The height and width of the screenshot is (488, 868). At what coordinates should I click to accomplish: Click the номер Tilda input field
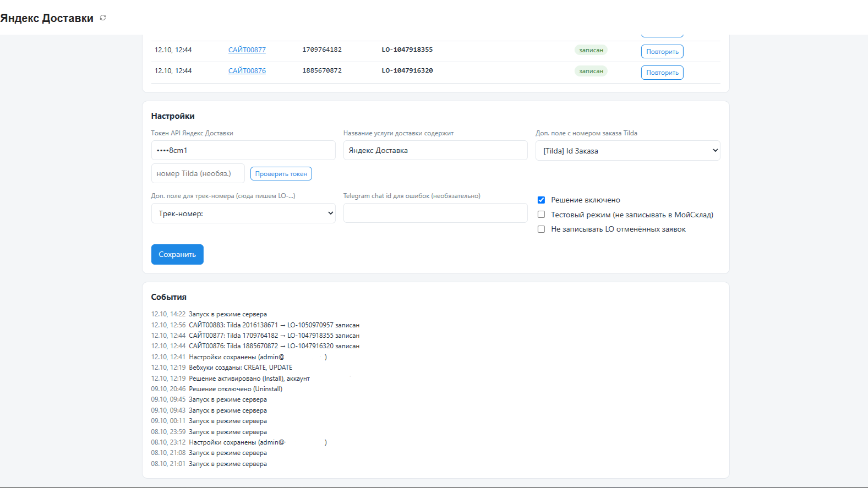click(198, 173)
